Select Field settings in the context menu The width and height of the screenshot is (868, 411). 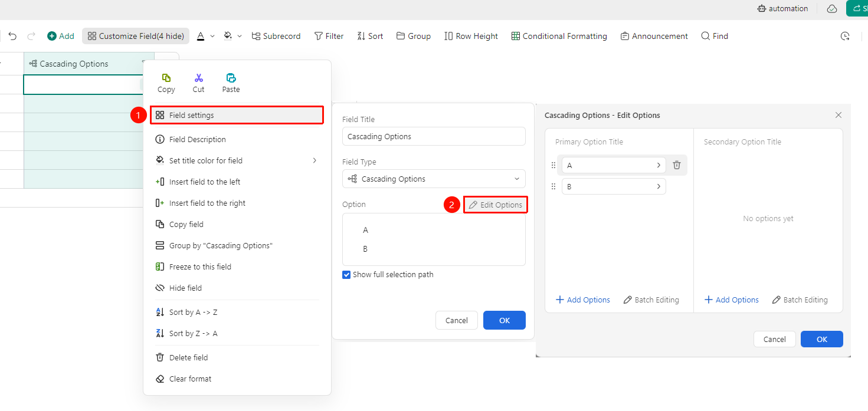point(237,115)
